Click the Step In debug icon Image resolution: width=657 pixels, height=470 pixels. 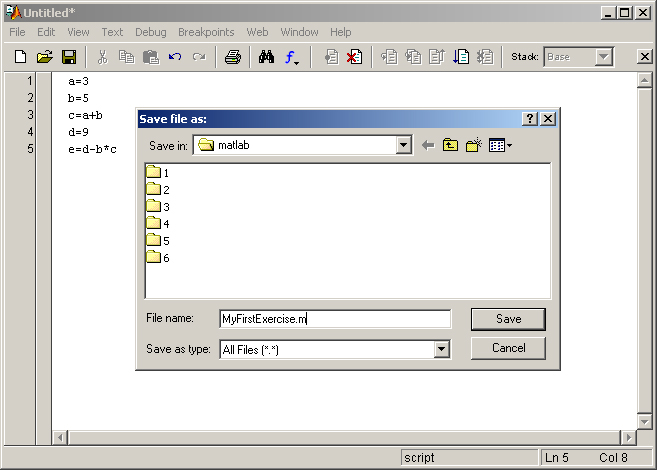point(413,57)
